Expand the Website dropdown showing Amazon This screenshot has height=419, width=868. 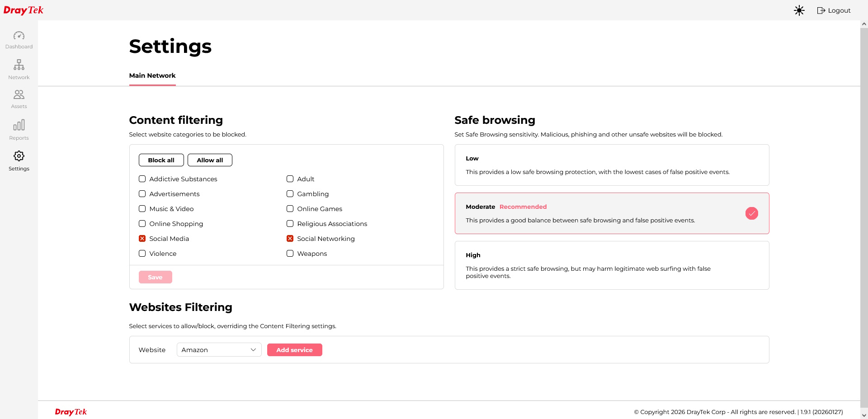tap(219, 350)
